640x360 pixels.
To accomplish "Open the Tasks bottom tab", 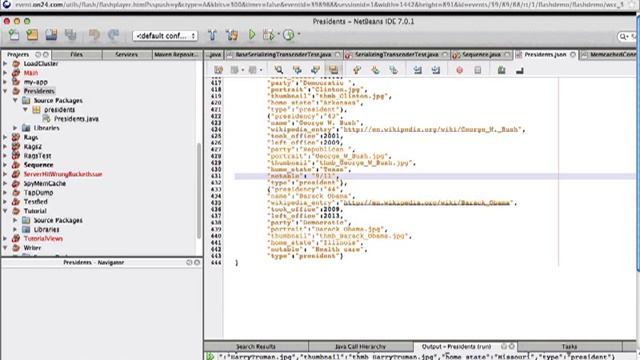I will [569, 347].
